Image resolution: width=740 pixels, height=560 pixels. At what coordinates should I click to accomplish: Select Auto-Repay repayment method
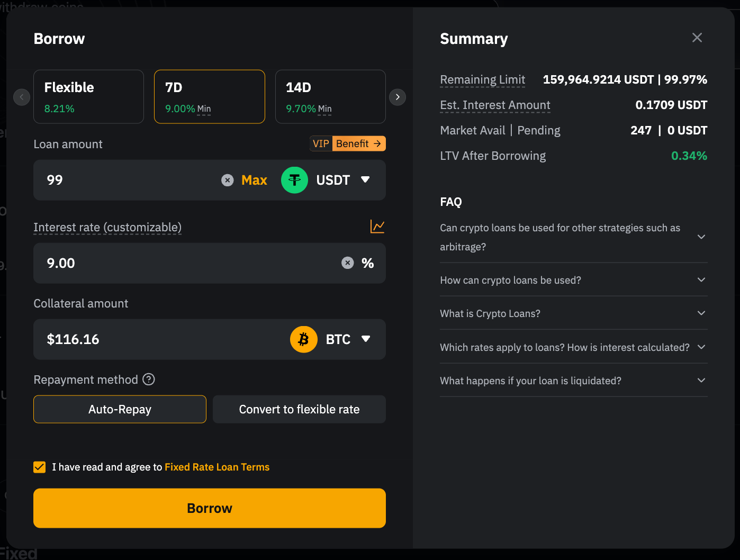[120, 409]
